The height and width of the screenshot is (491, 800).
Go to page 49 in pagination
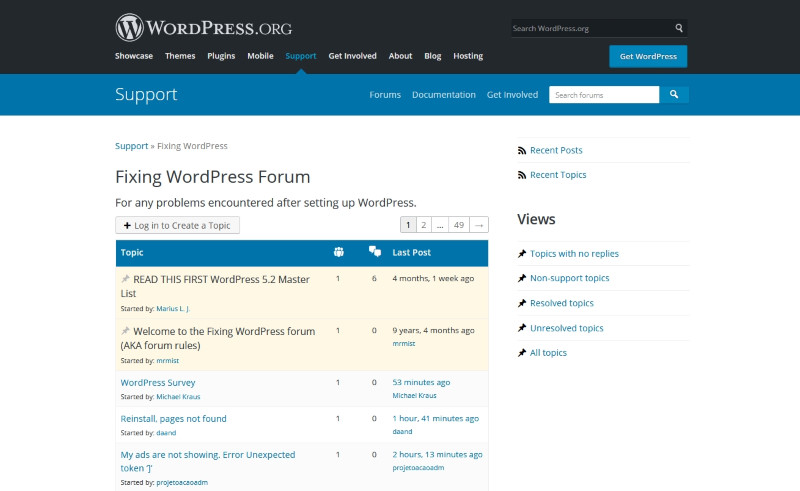click(x=459, y=225)
